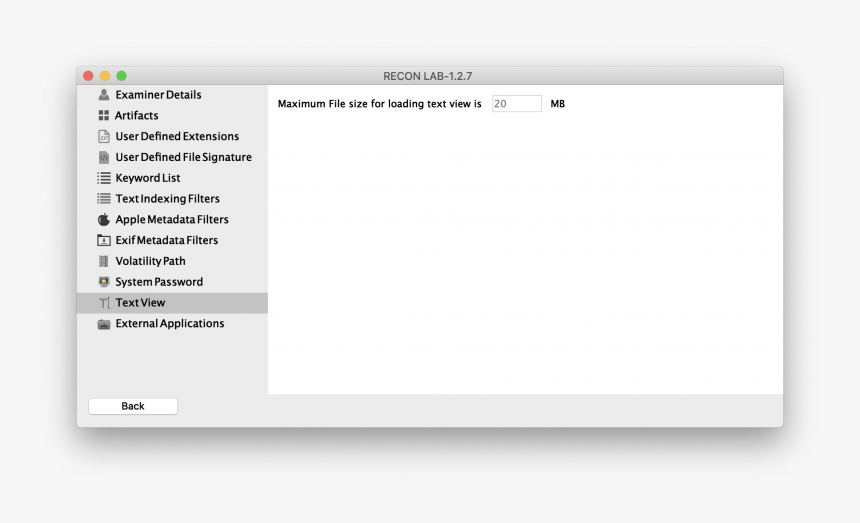Viewport: 860px width, 523px height.
Task: Open User Defined File Signature settings
Action: 172,157
